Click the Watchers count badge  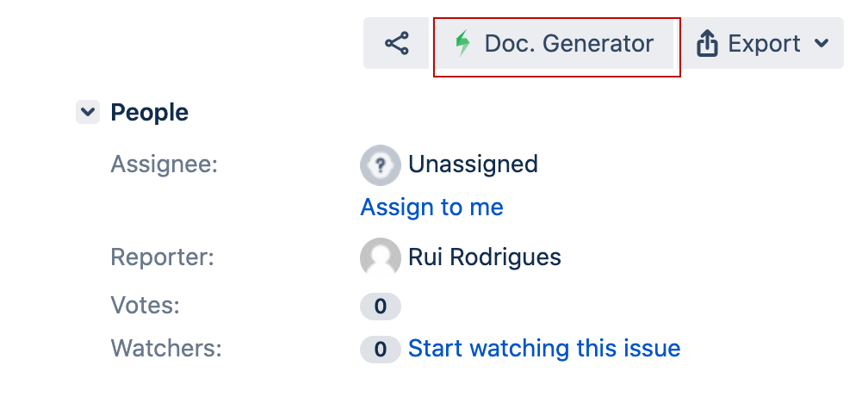coord(381,350)
